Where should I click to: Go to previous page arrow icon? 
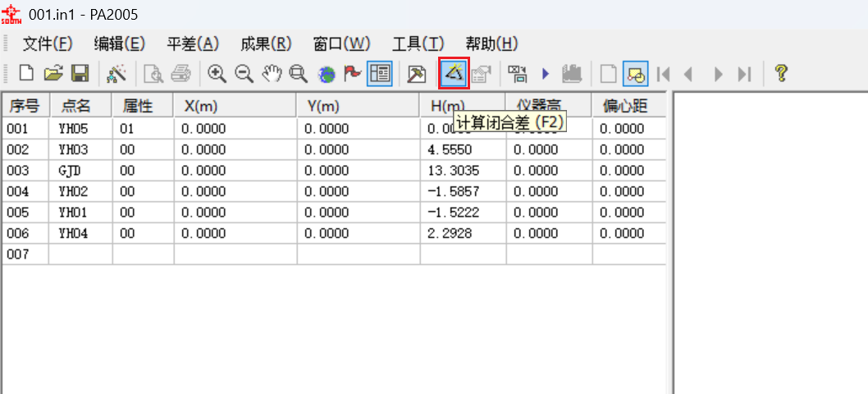tap(688, 73)
